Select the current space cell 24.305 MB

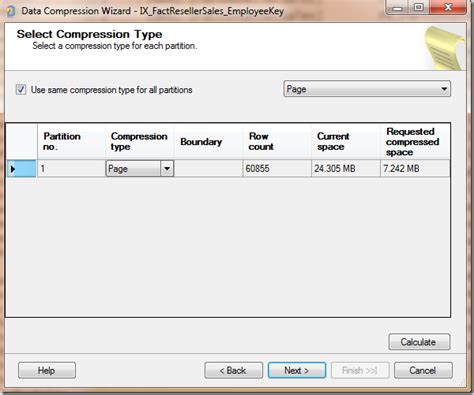pyautogui.click(x=346, y=169)
